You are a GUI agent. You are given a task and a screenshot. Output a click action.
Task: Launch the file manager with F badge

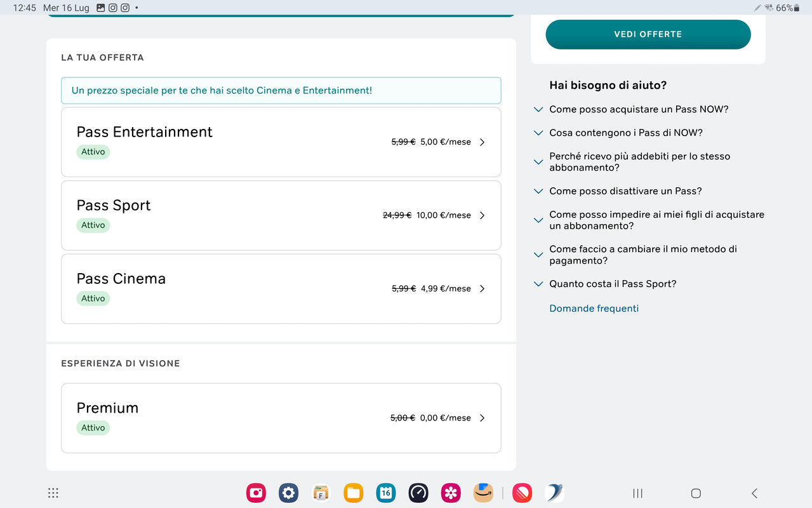click(321, 493)
